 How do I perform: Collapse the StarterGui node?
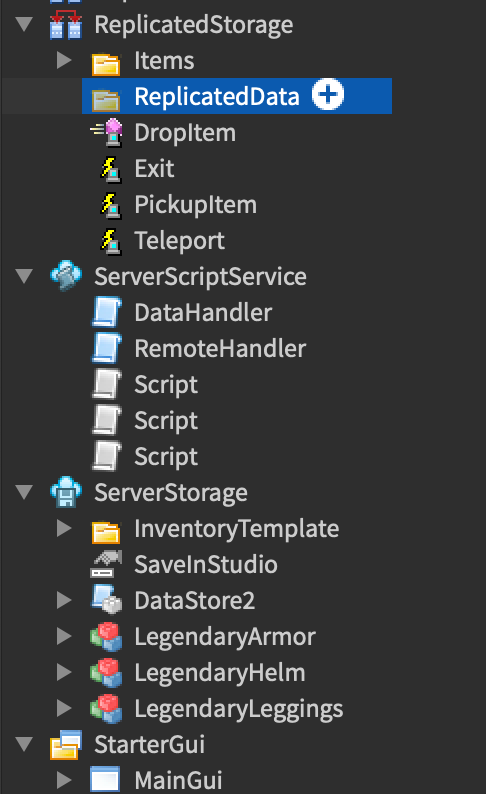coord(24,744)
